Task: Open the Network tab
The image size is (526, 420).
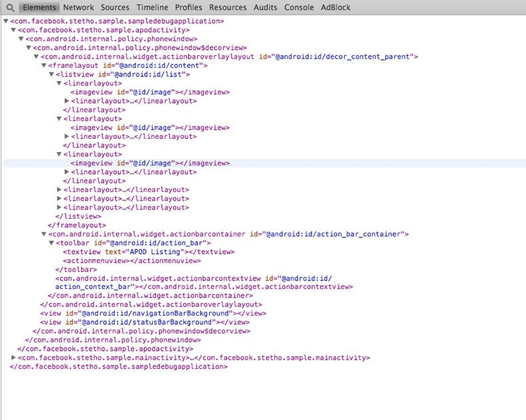Action: [x=78, y=7]
